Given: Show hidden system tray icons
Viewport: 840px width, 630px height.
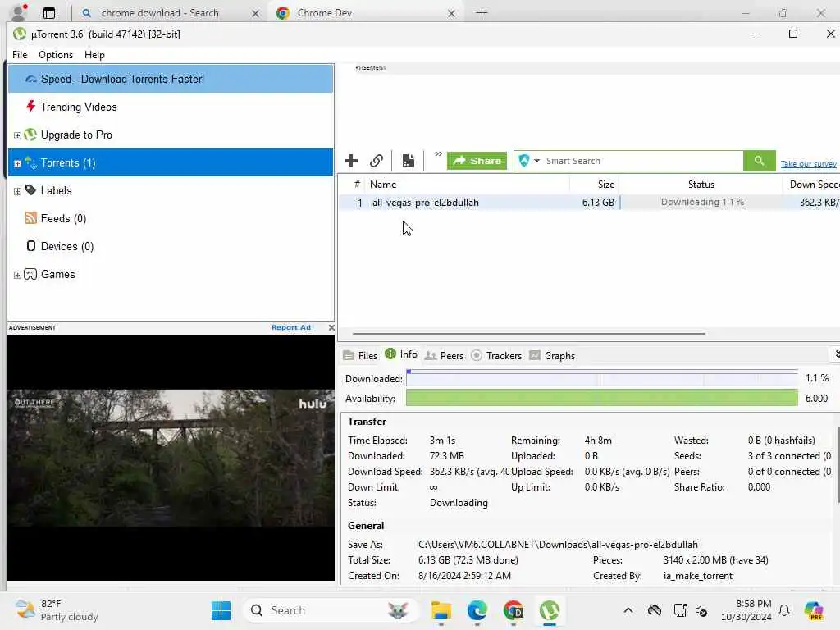Looking at the screenshot, I should tap(628, 610).
